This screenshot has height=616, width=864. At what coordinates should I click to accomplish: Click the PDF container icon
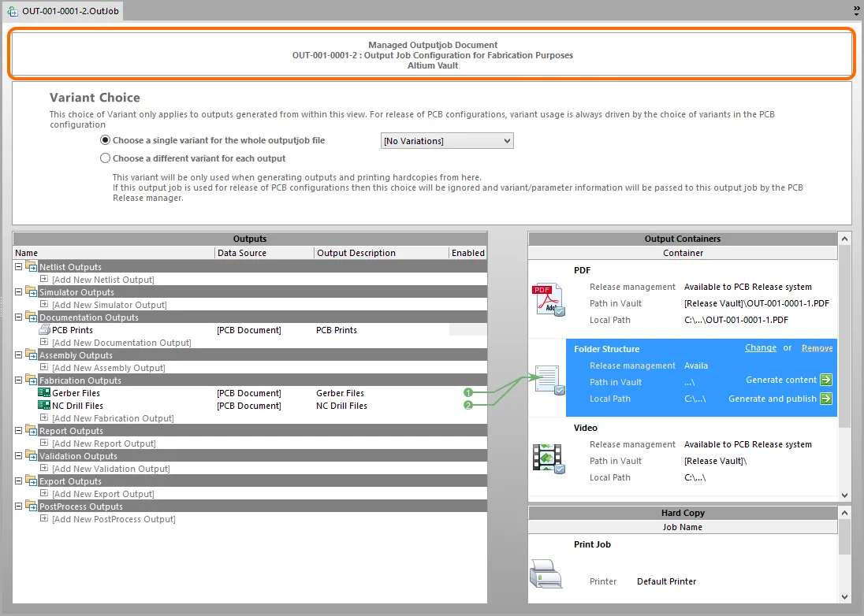coord(548,299)
